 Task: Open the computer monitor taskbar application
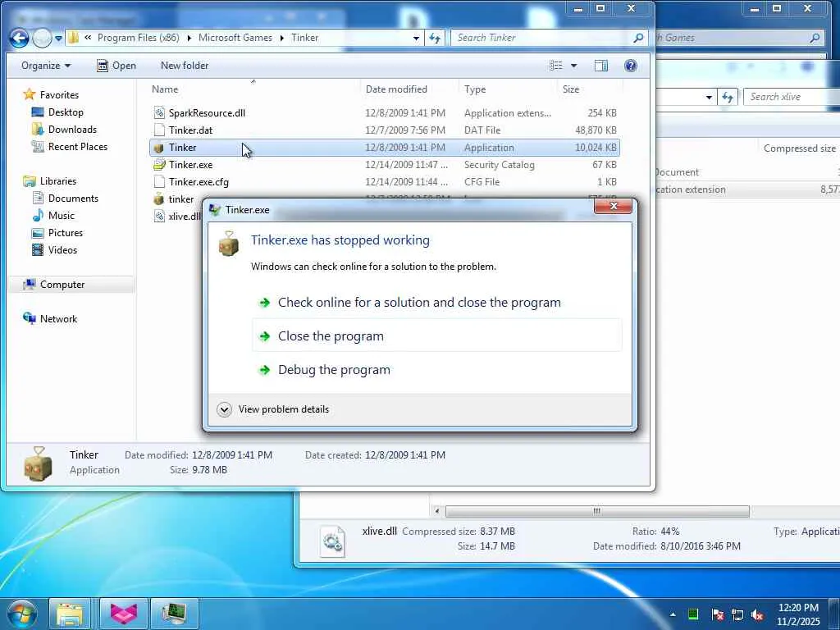click(x=174, y=614)
